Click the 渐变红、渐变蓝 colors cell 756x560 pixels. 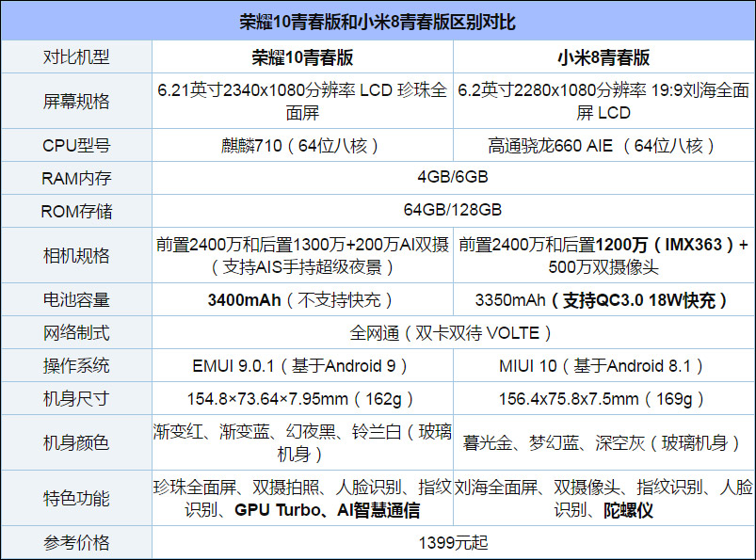tap(302, 442)
